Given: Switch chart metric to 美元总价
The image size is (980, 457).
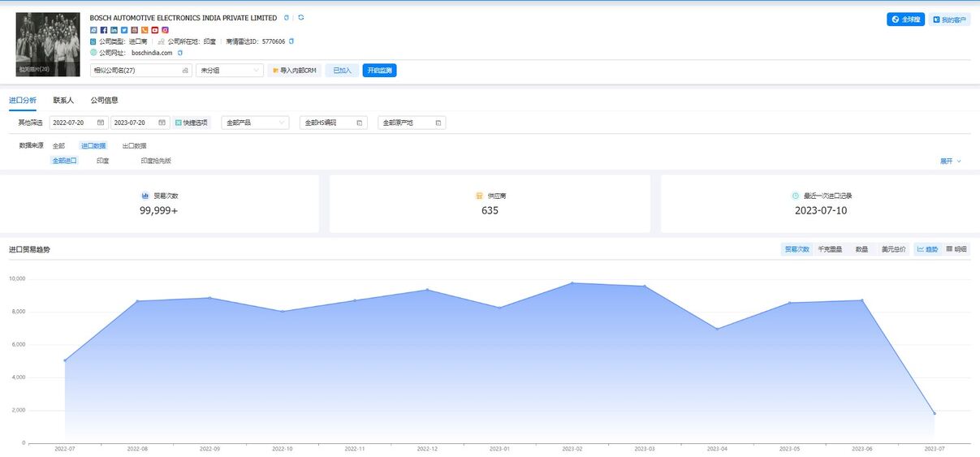Looking at the screenshot, I should tap(894, 249).
